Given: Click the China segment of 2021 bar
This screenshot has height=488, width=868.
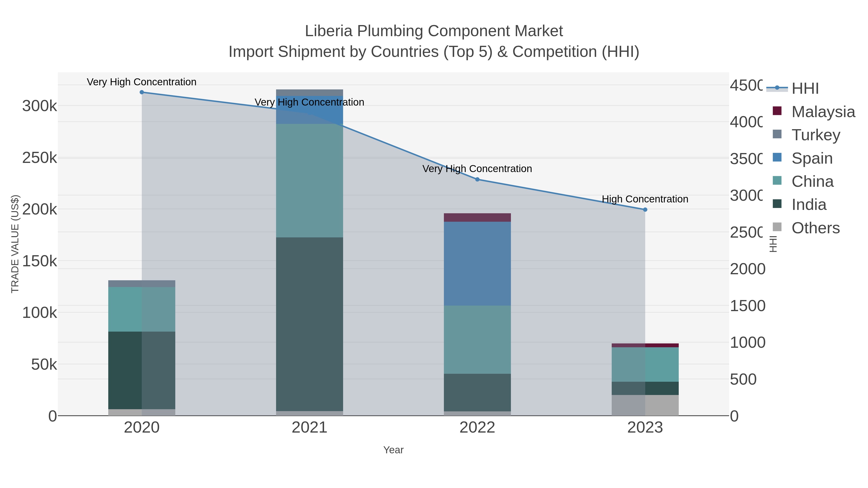Looking at the screenshot, I should point(309,180).
